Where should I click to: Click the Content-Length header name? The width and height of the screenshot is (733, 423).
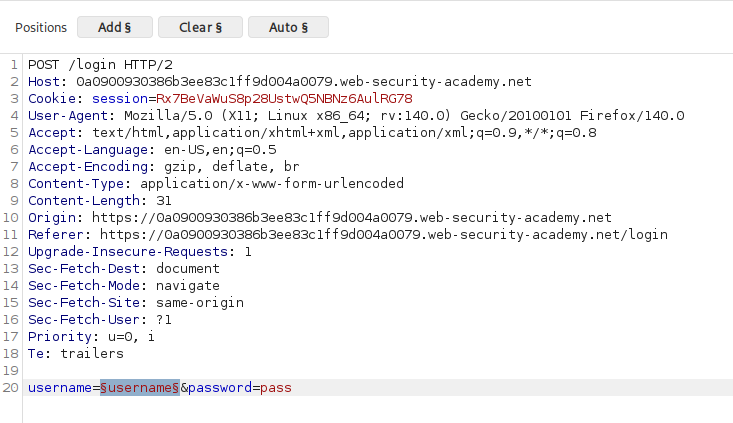(x=84, y=201)
